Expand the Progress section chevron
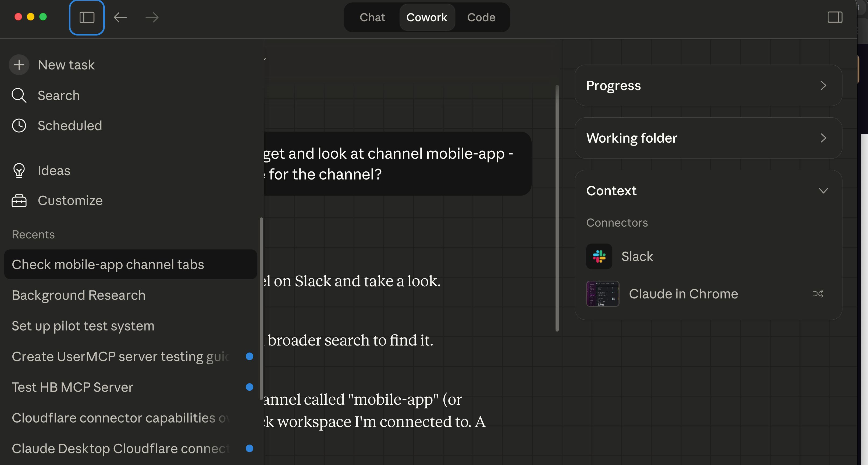The image size is (868, 465). tap(823, 86)
